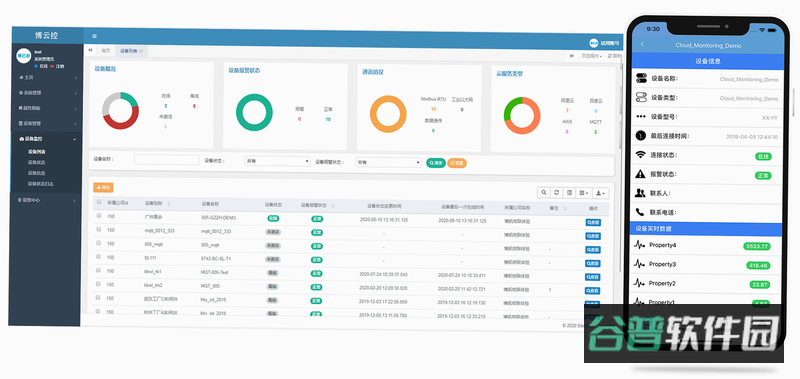Open table export download dropdown

coord(601,193)
